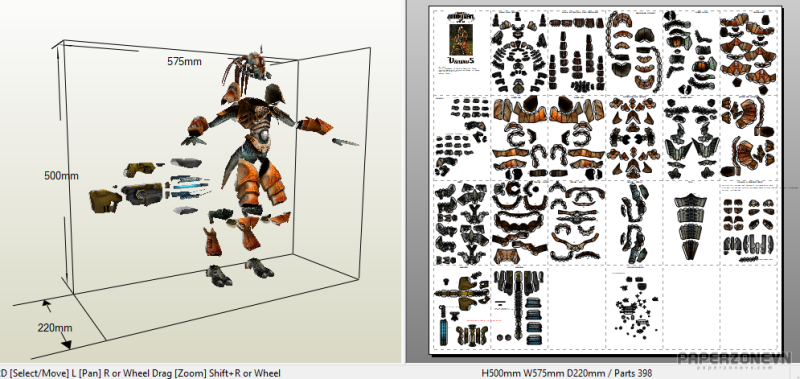The height and width of the screenshot is (379, 800).
Task: Click the empty page after gun strips page
Action: point(577,308)
